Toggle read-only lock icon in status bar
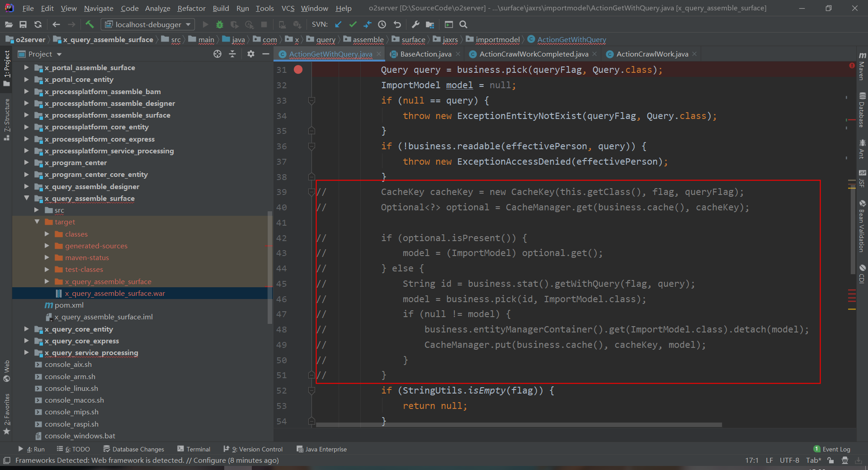This screenshot has height=470, width=868. point(830,461)
